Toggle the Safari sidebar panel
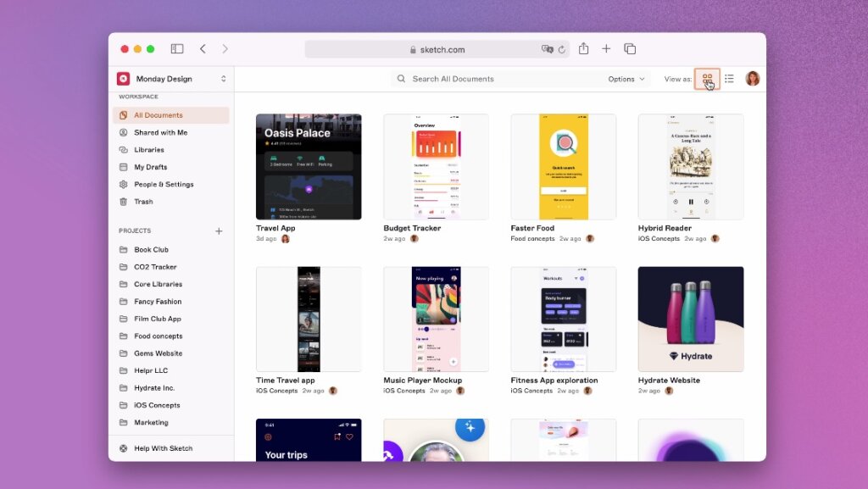The width and height of the screenshot is (868, 489). 177,49
